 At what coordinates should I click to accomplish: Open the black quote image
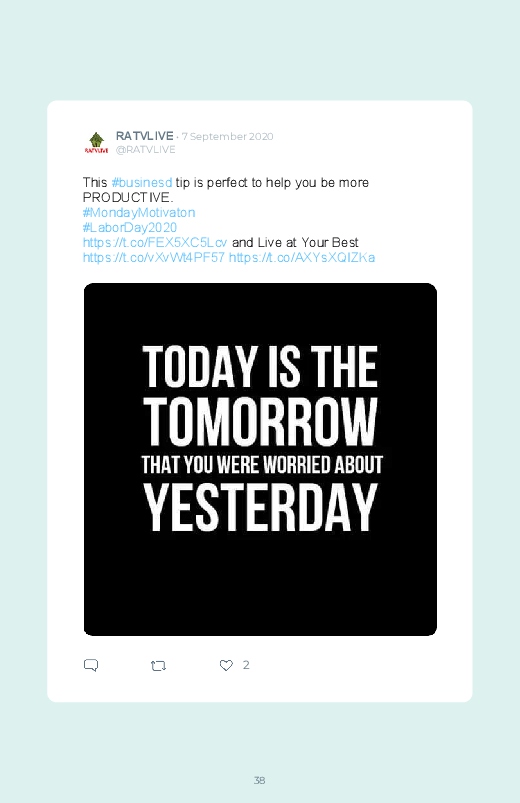point(260,459)
